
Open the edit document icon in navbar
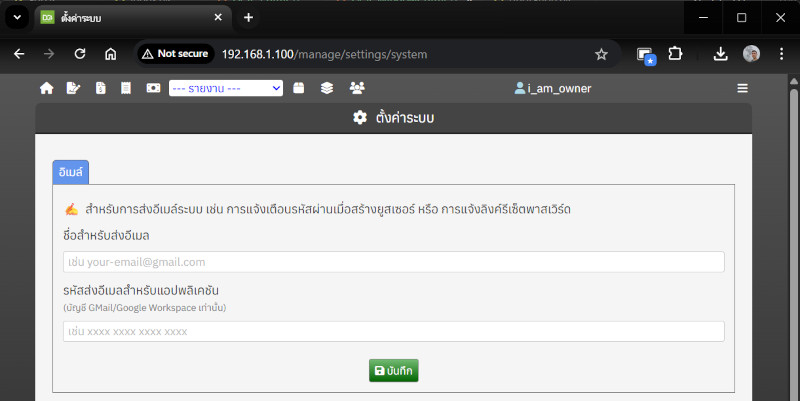73,88
